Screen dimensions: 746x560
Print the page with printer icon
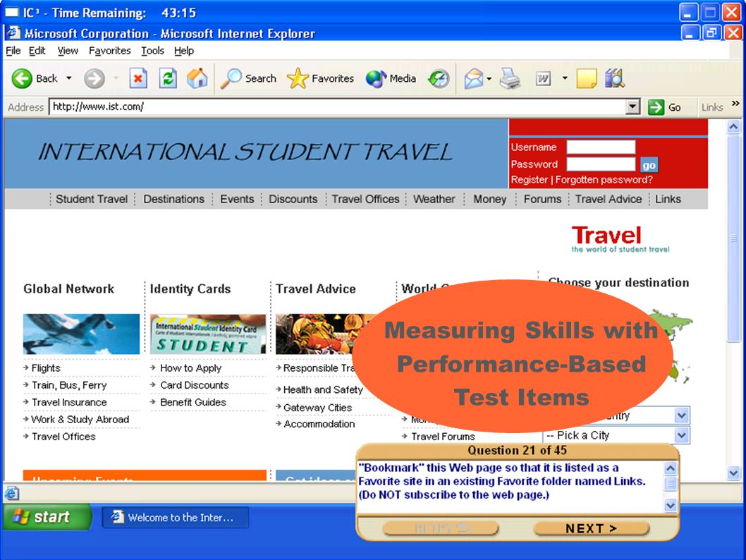point(510,78)
